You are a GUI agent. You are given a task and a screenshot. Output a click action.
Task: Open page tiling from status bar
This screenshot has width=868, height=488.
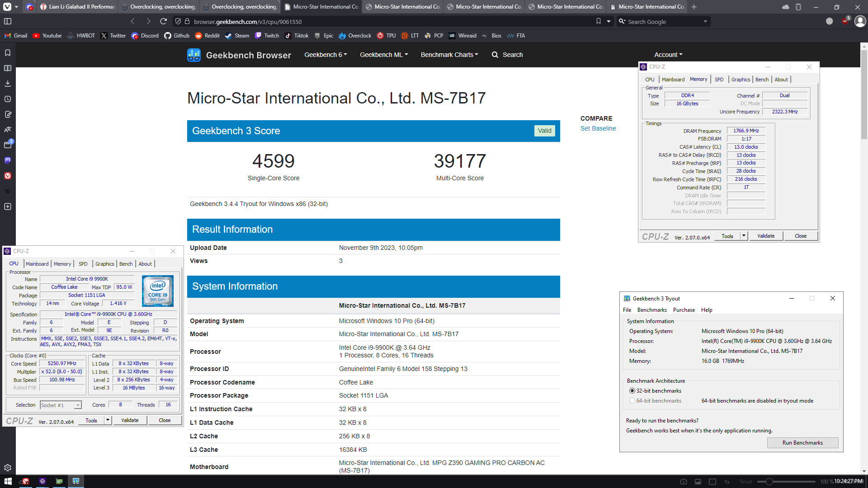712,482
